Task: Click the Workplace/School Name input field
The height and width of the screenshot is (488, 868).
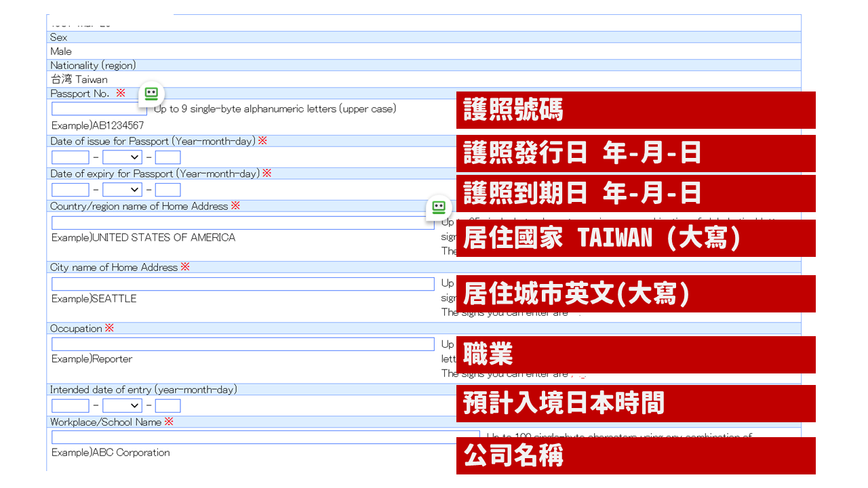Action: [265, 437]
